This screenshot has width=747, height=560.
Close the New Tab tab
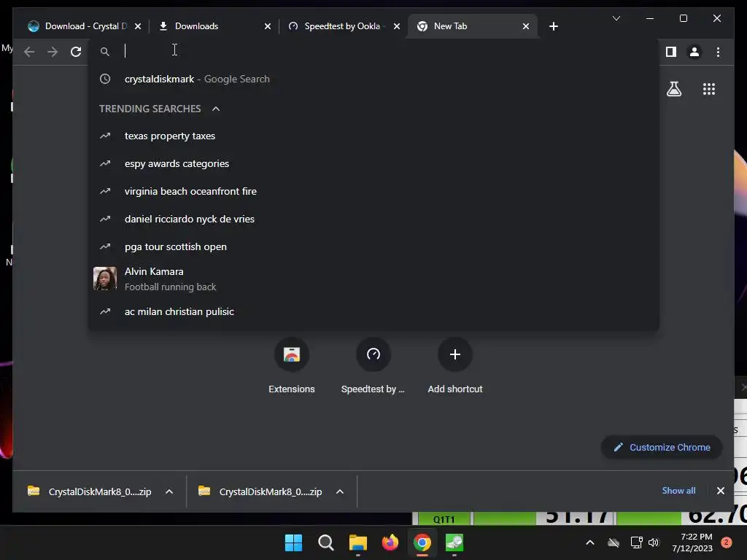[526, 26]
